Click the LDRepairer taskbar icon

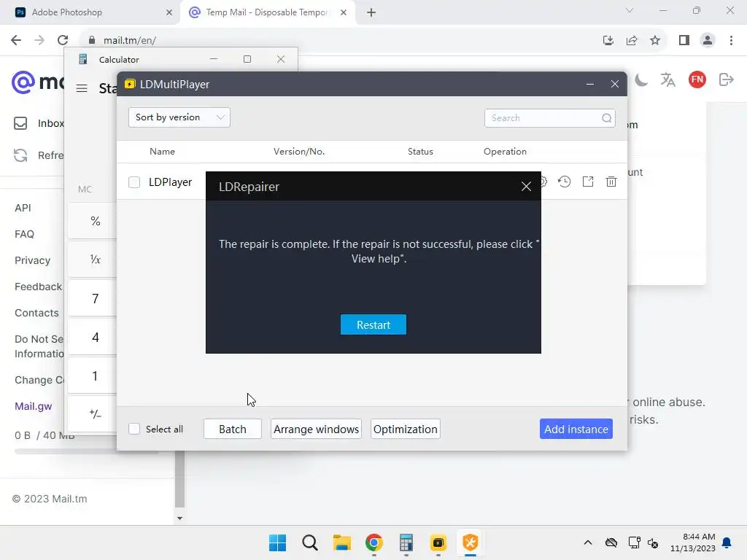[471, 542]
